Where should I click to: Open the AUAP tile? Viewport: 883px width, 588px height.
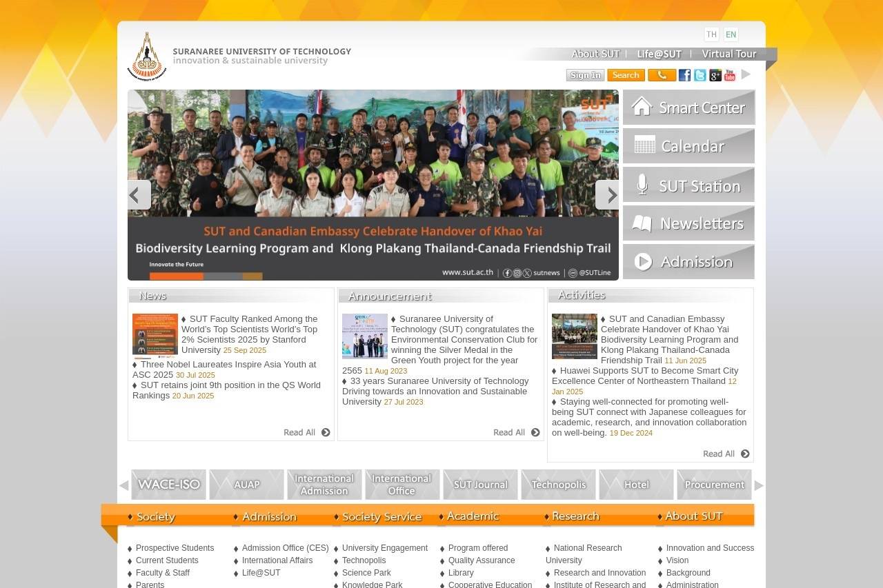click(247, 485)
